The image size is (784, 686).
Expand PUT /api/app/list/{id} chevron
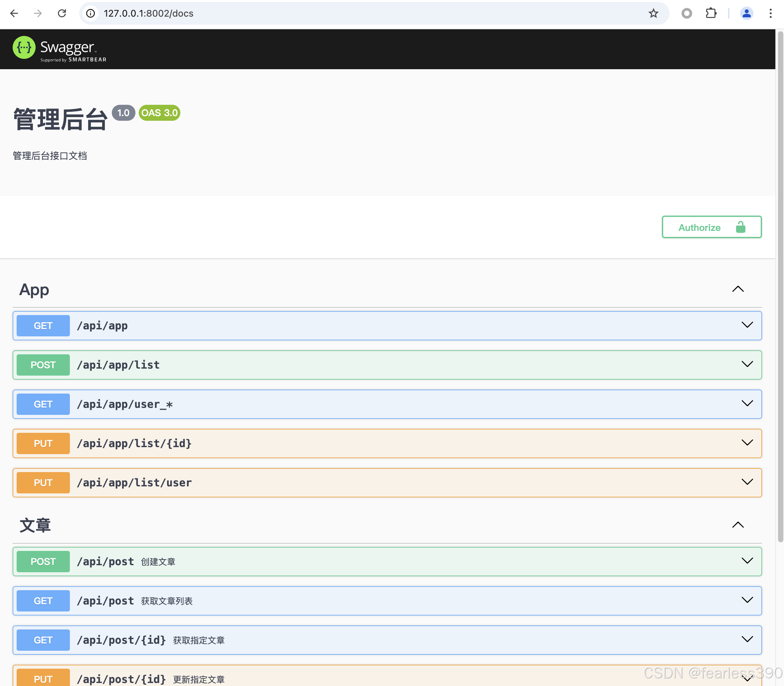pos(747,443)
